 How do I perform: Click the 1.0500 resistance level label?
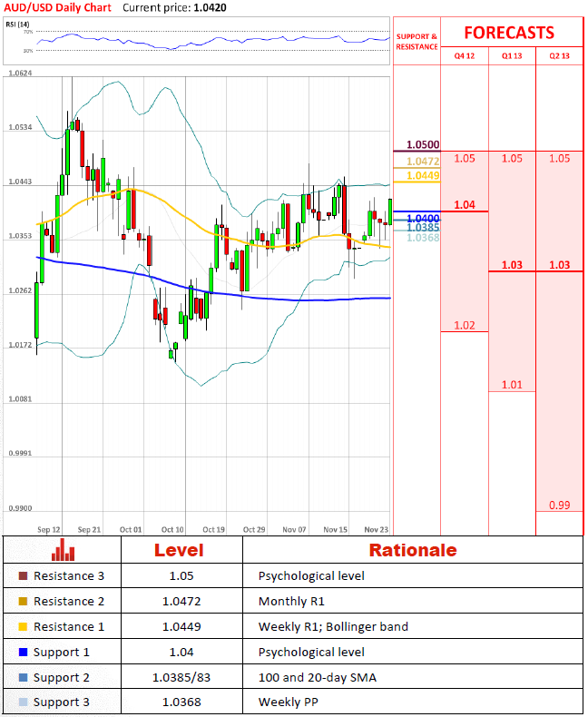423,145
